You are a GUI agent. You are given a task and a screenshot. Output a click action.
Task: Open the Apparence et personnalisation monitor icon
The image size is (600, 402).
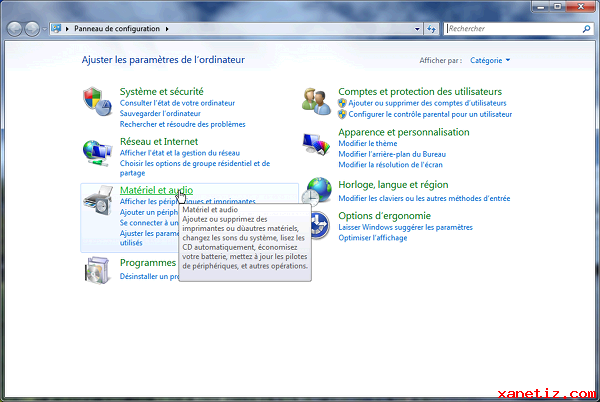point(316,144)
